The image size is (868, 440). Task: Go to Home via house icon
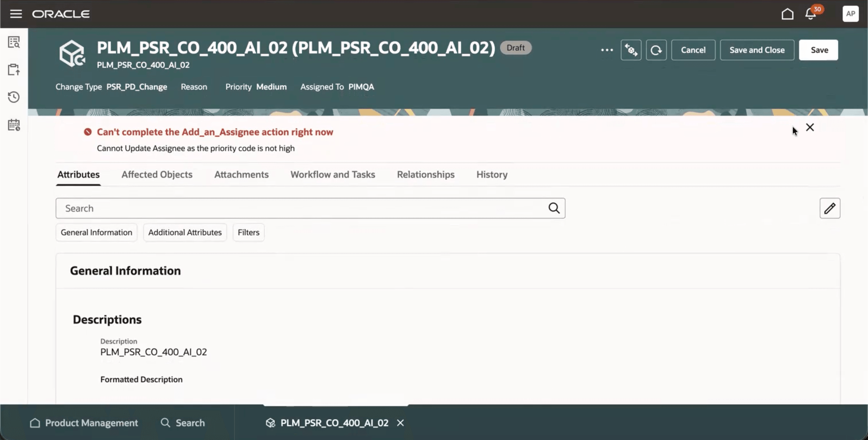coord(787,14)
